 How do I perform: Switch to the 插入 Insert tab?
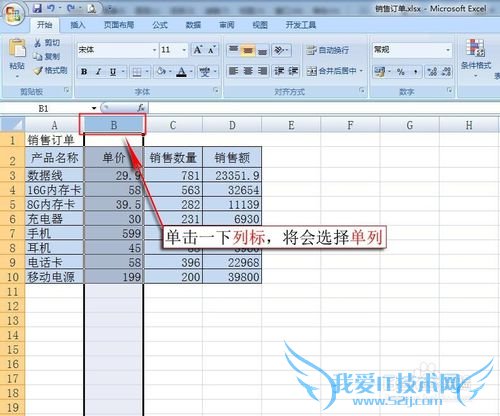78,25
